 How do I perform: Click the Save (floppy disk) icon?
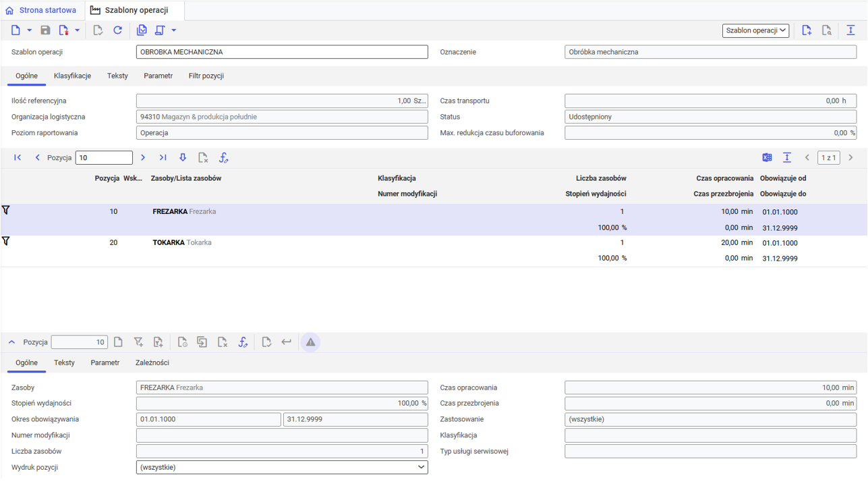(x=45, y=30)
